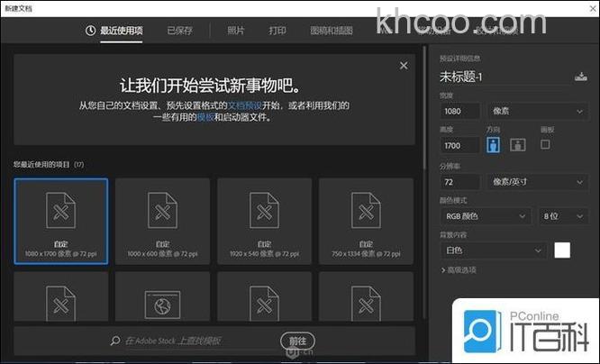Open the 8 位 bit depth dropdown
The height and width of the screenshot is (364, 600).
coord(563,216)
